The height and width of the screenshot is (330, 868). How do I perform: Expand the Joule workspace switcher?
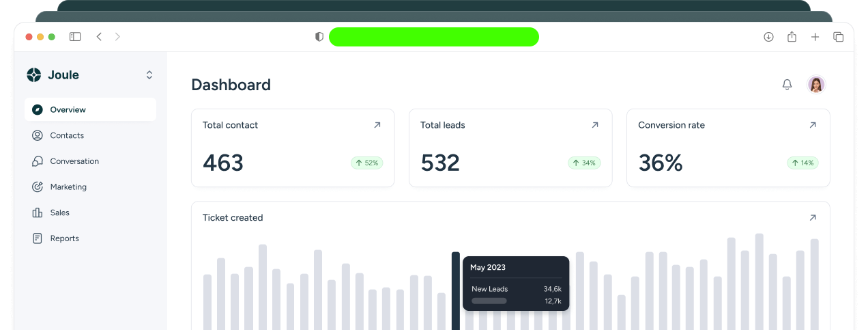coord(149,75)
